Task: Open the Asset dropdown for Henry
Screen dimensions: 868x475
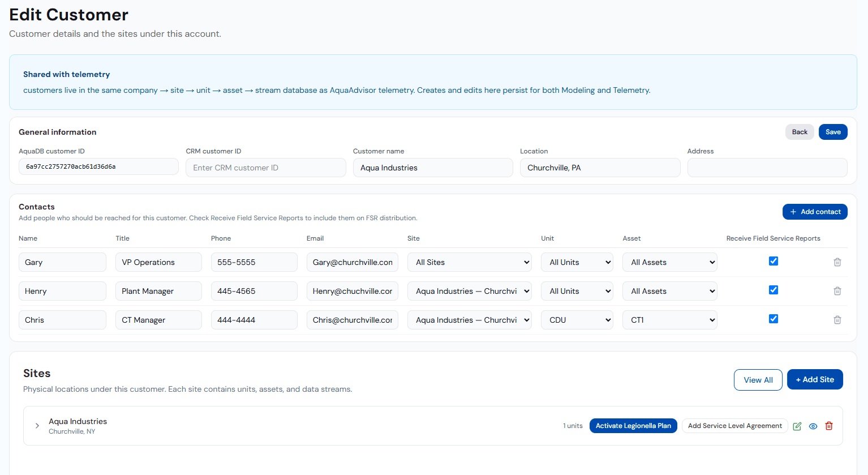Action: coord(670,291)
